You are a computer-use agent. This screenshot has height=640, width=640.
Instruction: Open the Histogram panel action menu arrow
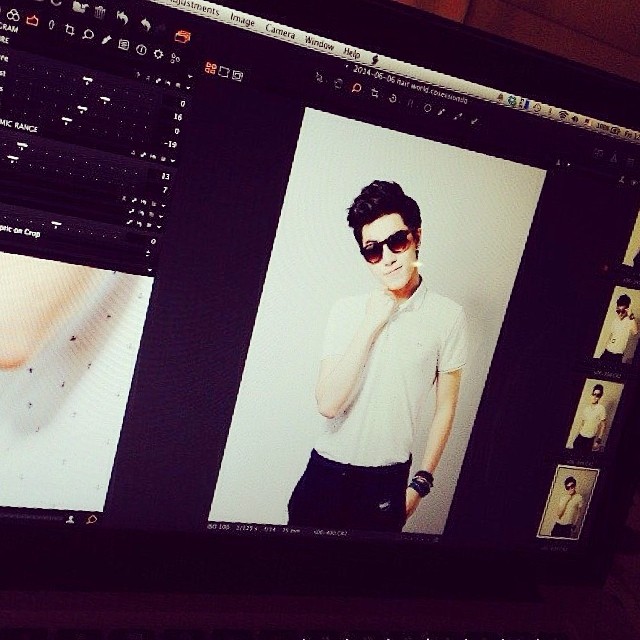point(191,76)
